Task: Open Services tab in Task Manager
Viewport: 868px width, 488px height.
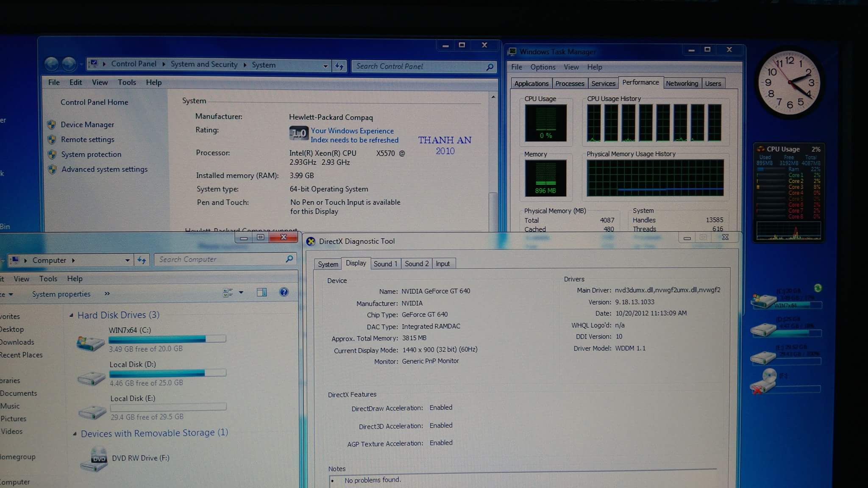Action: pos(603,83)
